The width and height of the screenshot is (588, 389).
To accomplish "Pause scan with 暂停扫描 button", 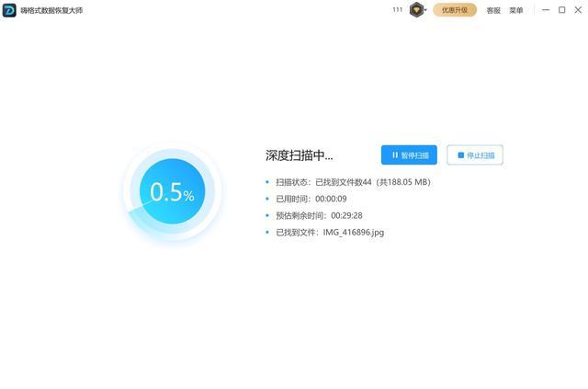I will click(x=409, y=155).
